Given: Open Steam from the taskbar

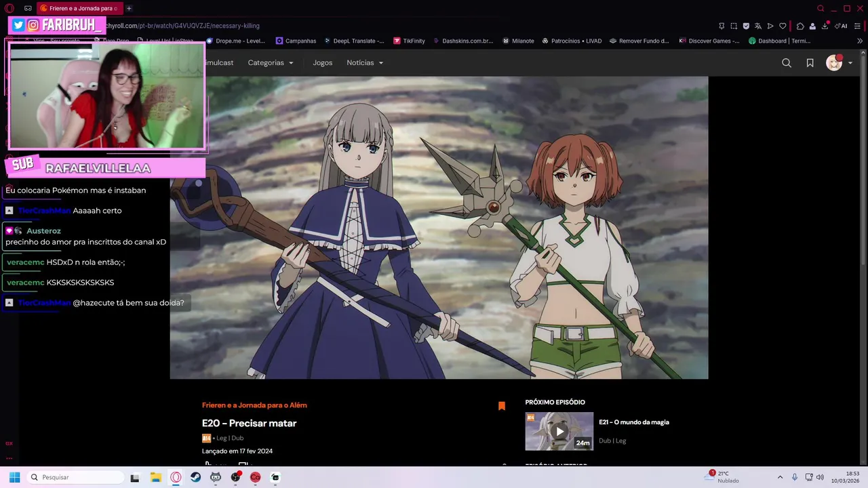Looking at the screenshot, I should pos(196,477).
